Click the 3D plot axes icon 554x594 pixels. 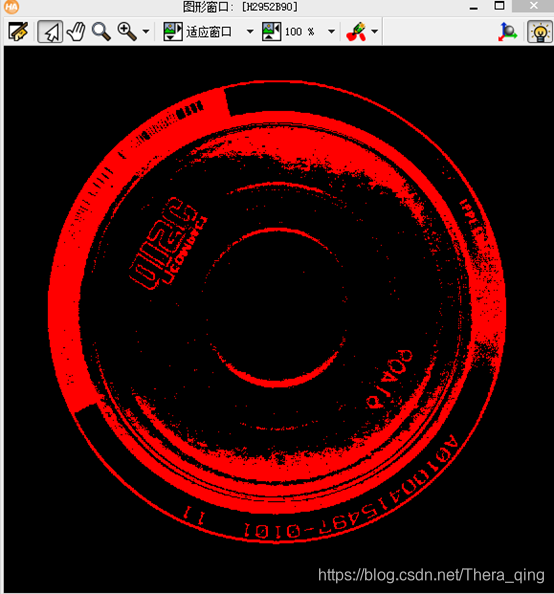[508, 31]
